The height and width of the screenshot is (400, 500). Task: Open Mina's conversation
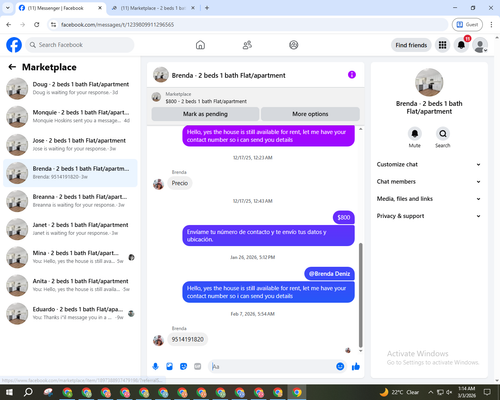[x=70, y=257]
